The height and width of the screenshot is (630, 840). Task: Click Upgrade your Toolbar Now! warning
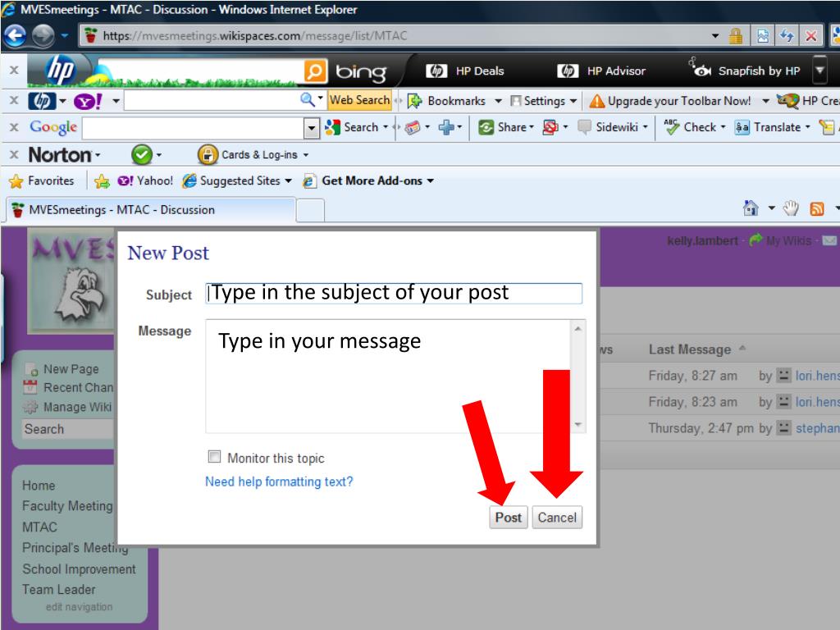point(669,101)
